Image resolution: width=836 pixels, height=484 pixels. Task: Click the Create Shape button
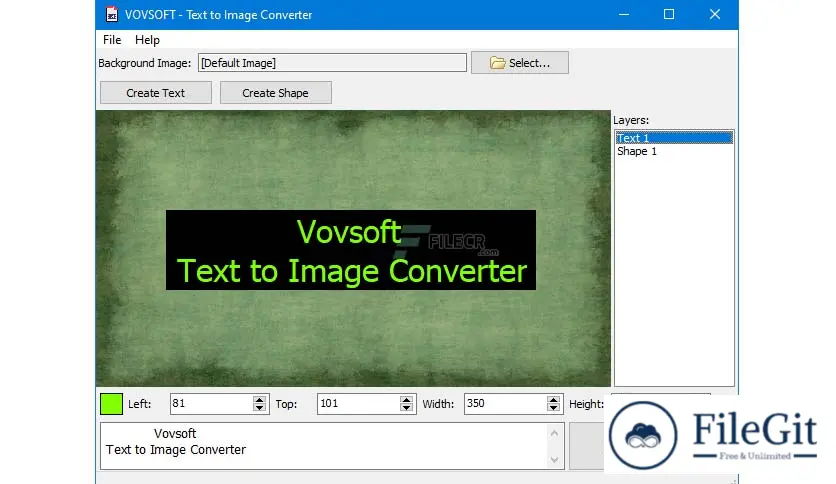[276, 93]
